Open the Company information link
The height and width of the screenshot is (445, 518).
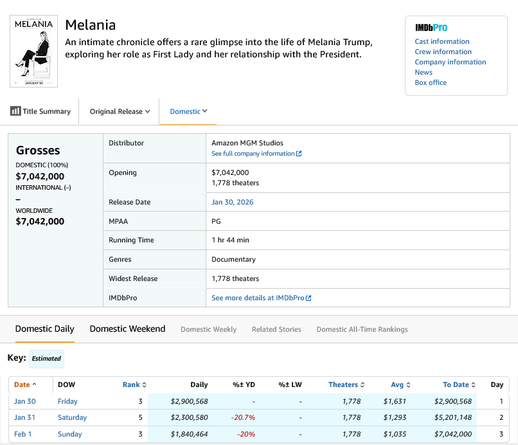point(450,62)
